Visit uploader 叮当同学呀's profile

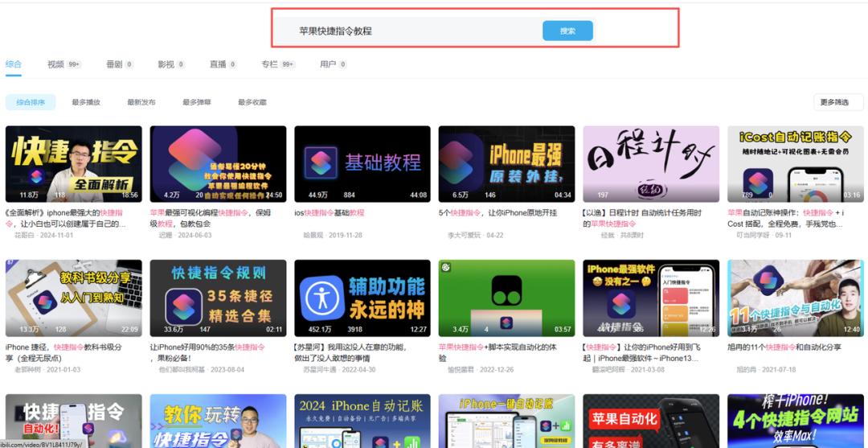(x=753, y=236)
